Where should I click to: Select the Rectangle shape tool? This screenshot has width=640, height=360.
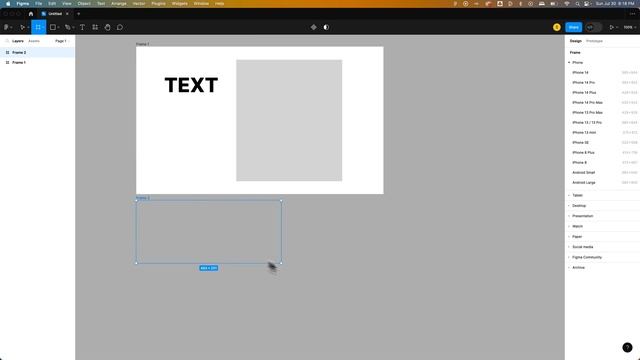(x=53, y=27)
